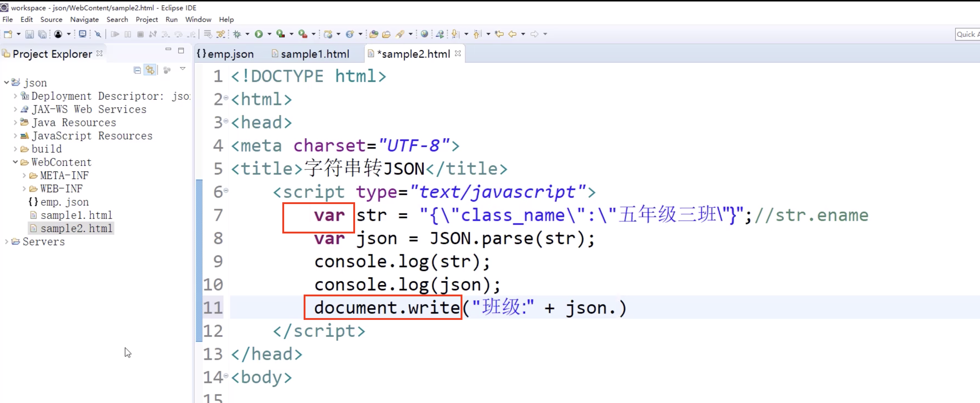
Task: Select JavaScript Resources in the tree
Action: click(86, 136)
